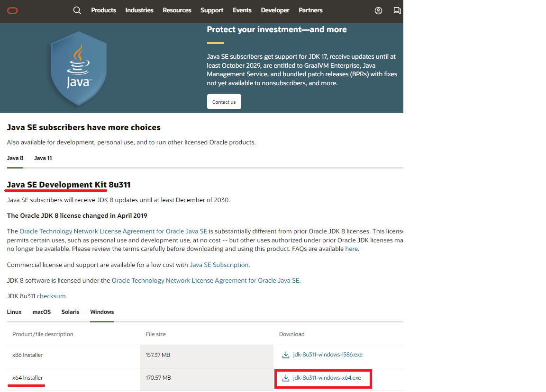The image size is (546, 392).
Task: Click the 'x64 Installer' row text
Action: point(27,378)
